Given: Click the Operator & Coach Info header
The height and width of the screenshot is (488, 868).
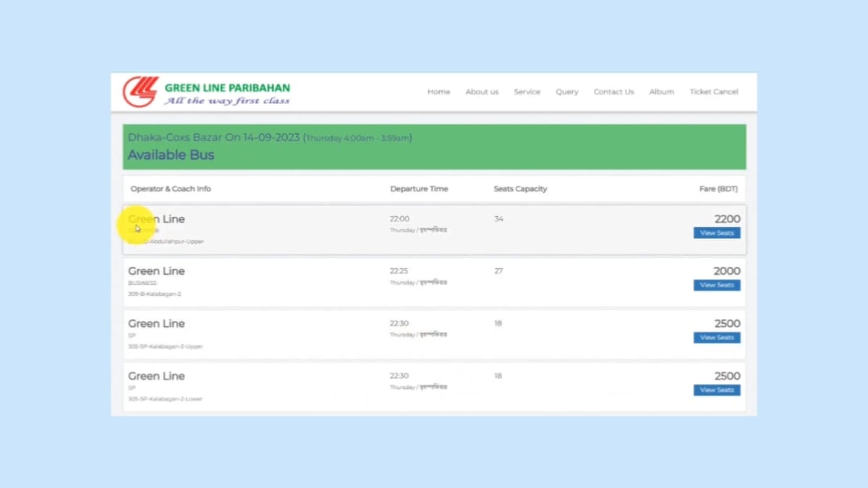Looking at the screenshot, I should point(171,189).
